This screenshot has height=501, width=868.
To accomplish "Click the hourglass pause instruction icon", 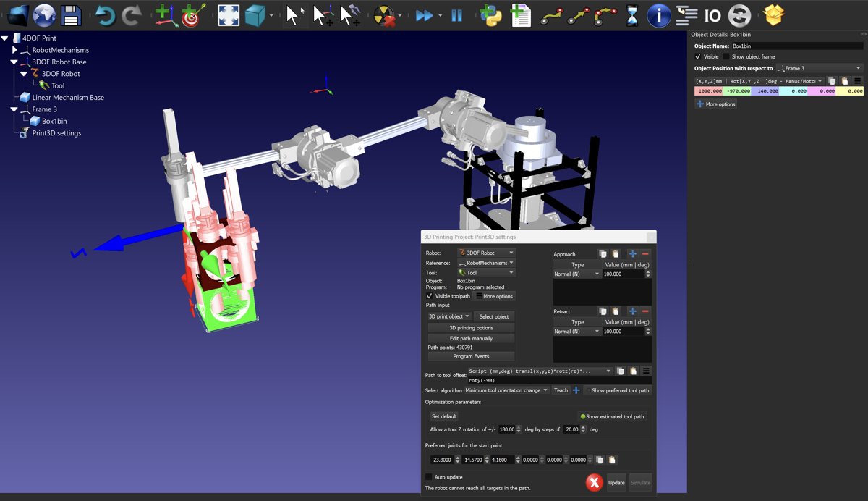I will click(632, 15).
